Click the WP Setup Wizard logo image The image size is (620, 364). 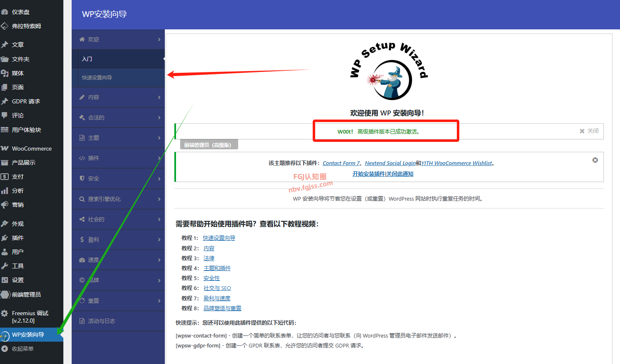(x=389, y=71)
